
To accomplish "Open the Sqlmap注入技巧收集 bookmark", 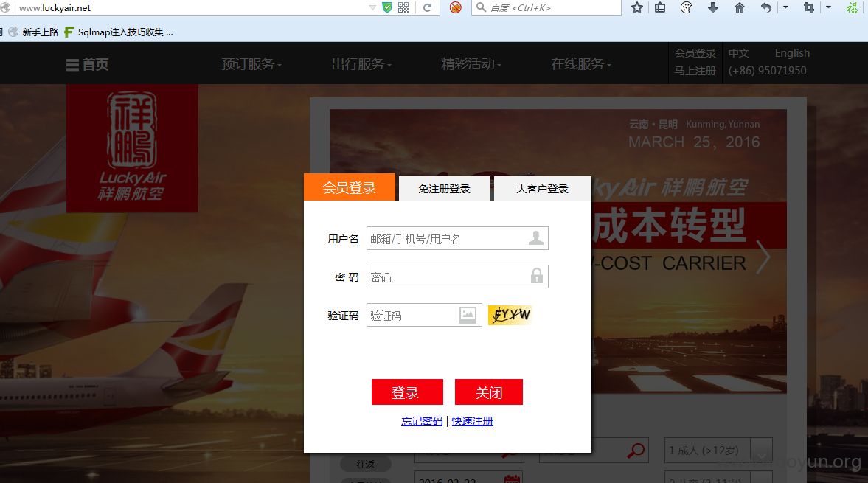I will pos(119,32).
